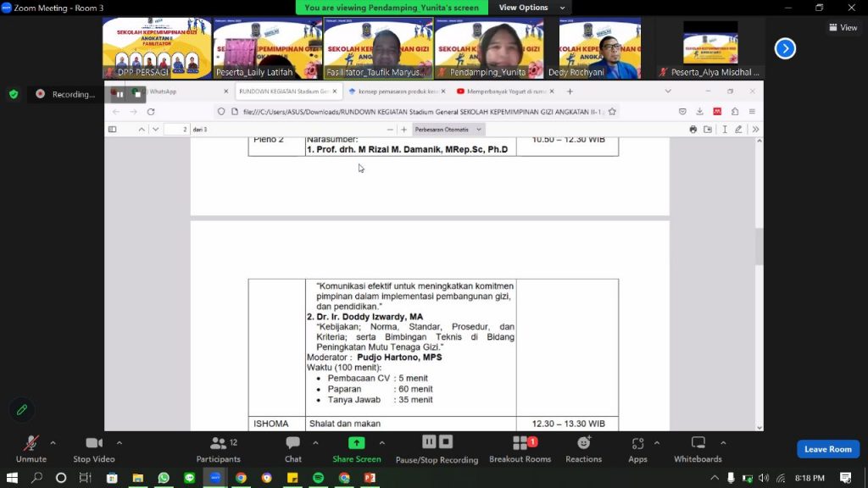Expand video settings arrow next to Stop Video
The width and height of the screenshot is (868, 488).
pyautogui.click(x=119, y=443)
